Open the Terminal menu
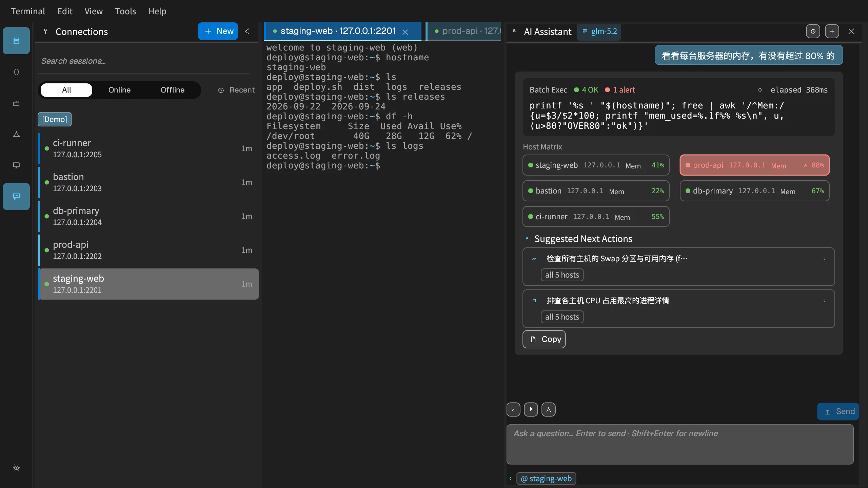 click(x=28, y=11)
